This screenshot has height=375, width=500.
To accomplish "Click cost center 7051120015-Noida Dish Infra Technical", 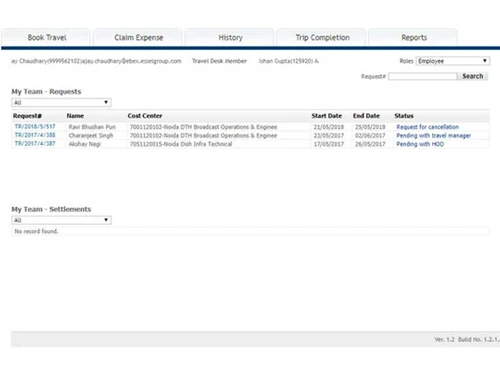I will pyautogui.click(x=181, y=144).
